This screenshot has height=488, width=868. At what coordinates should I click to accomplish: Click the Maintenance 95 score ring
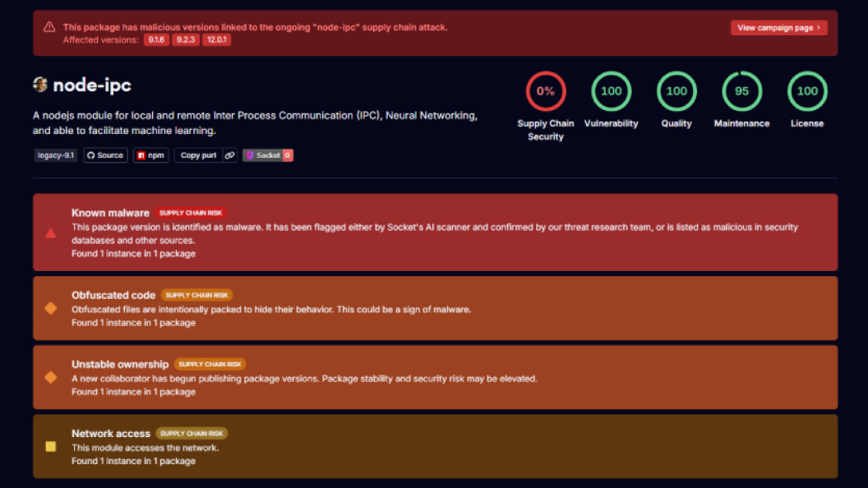[741, 91]
